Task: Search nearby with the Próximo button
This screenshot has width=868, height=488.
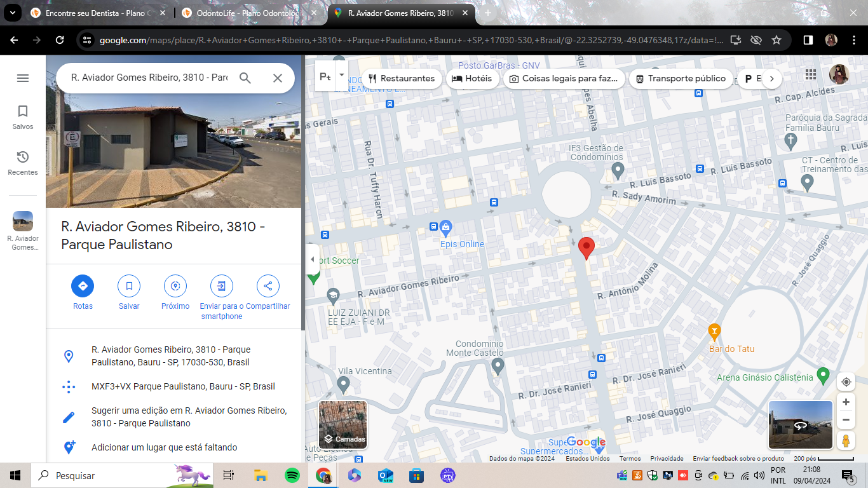Action: point(175,292)
